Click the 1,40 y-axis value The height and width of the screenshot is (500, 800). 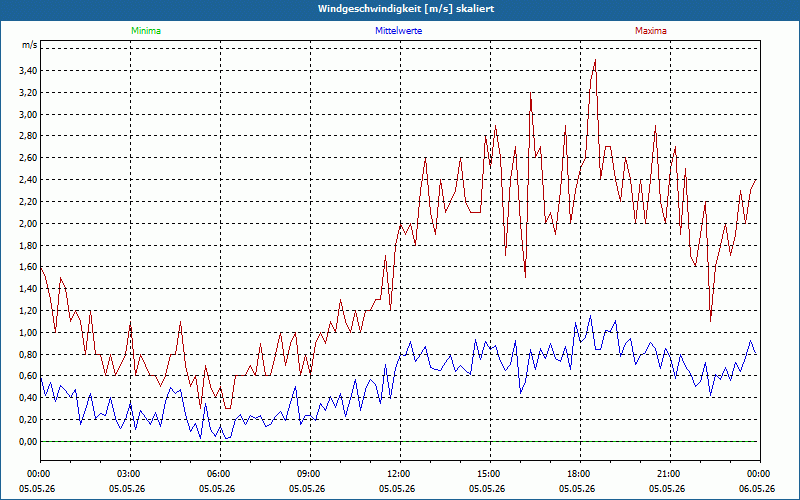click(x=28, y=289)
